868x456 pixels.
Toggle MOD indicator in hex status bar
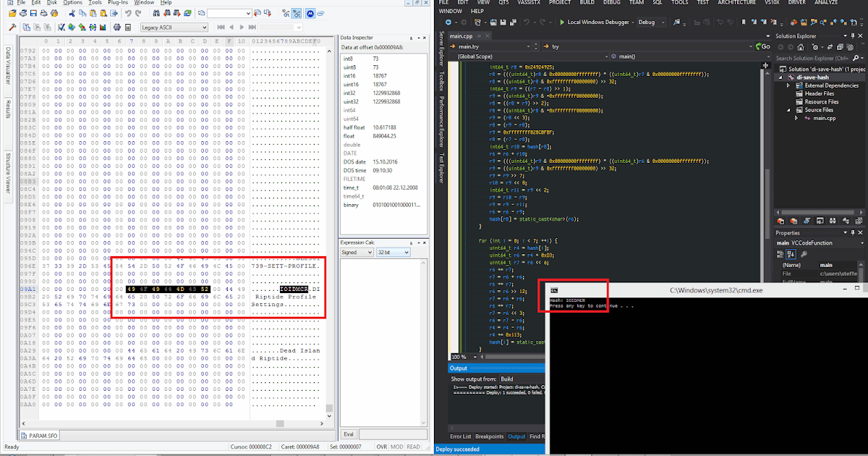coord(397,447)
